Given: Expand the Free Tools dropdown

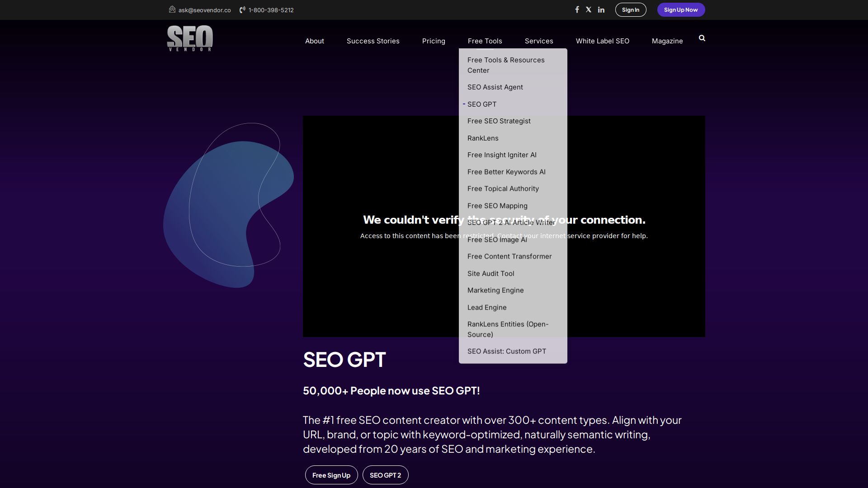Looking at the screenshot, I should [485, 41].
